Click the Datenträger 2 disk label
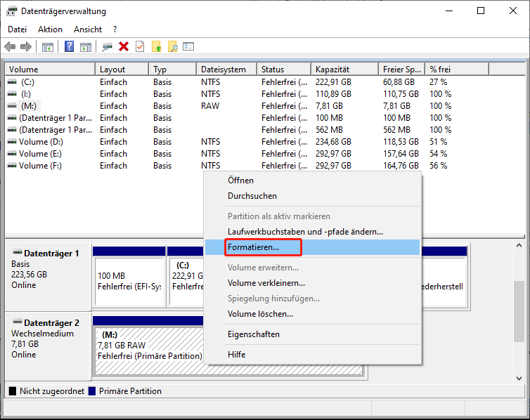 coord(52,322)
